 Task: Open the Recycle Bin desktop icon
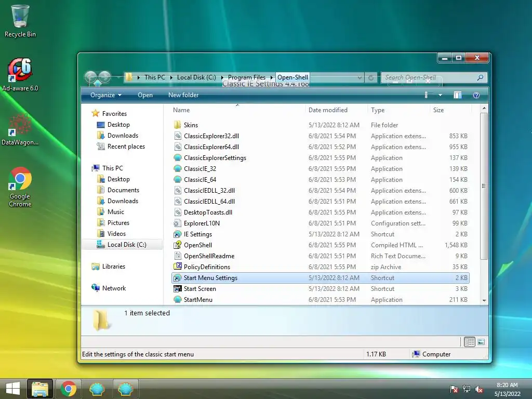pyautogui.click(x=20, y=21)
